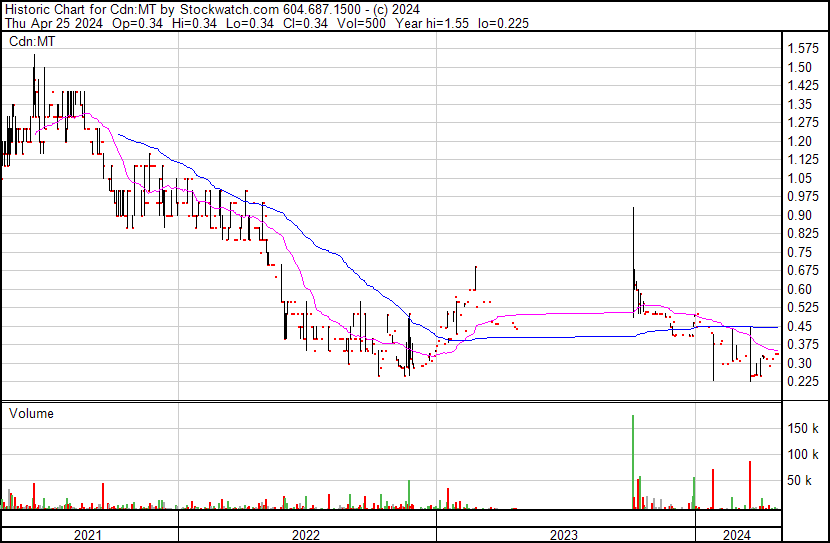Click the 2023 year label on timeline
830x543 pixels.
click(x=564, y=535)
